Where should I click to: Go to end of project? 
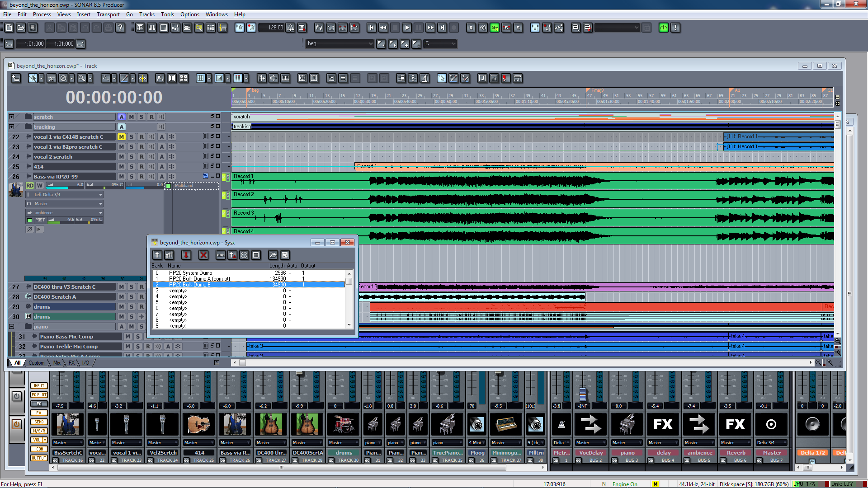[442, 28]
